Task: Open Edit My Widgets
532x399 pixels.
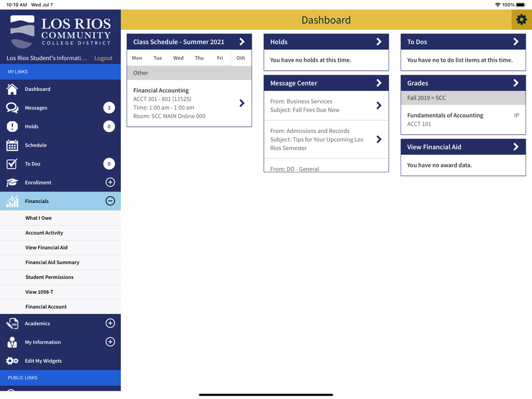Action: click(x=61, y=361)
